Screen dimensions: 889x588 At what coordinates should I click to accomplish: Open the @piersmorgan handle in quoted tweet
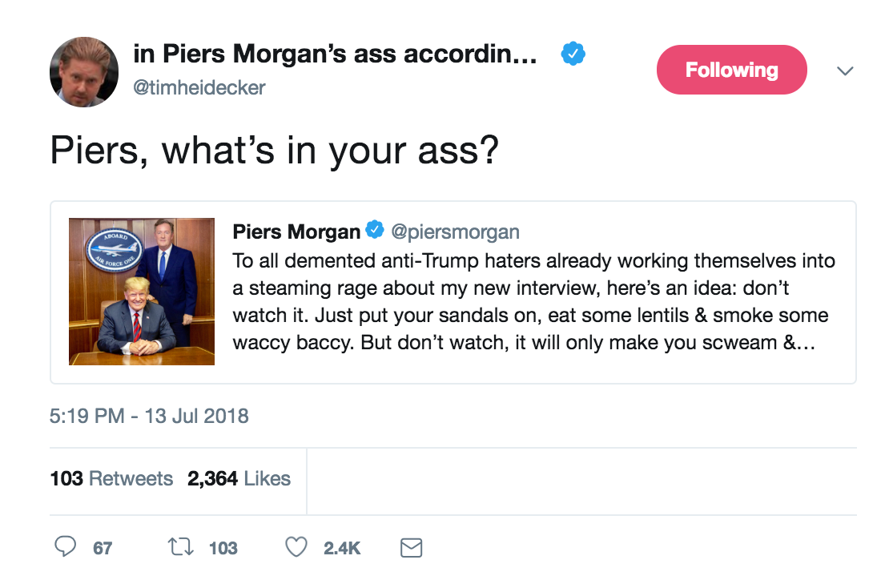pyautogui.click(x=455, y=232)
